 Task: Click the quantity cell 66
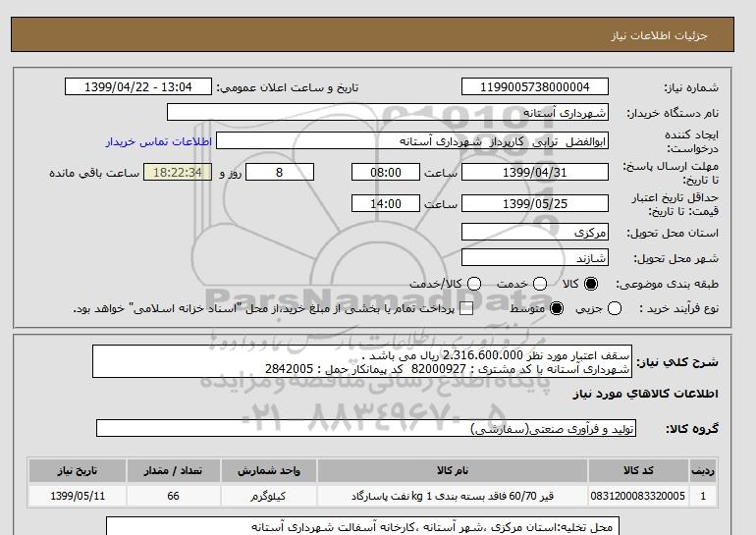173,496
